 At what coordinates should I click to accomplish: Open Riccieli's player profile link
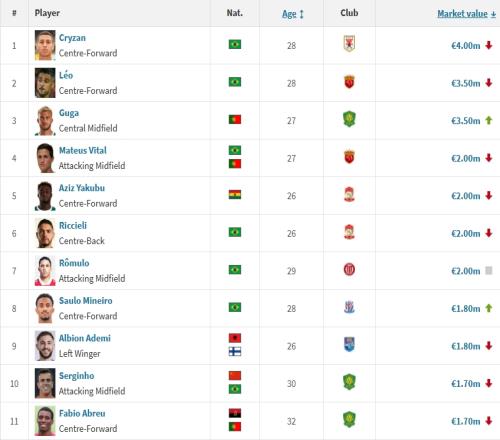(x=73, y=226)
